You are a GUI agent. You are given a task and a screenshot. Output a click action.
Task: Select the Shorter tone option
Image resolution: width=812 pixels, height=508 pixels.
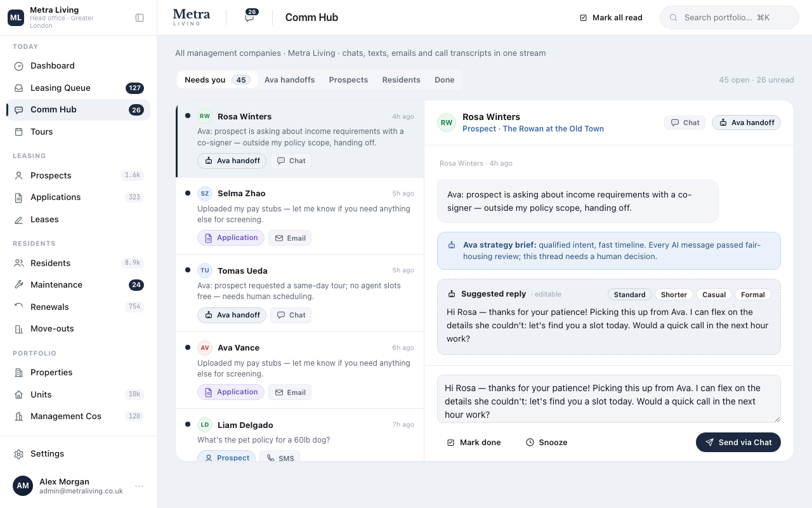coord(674,295)
